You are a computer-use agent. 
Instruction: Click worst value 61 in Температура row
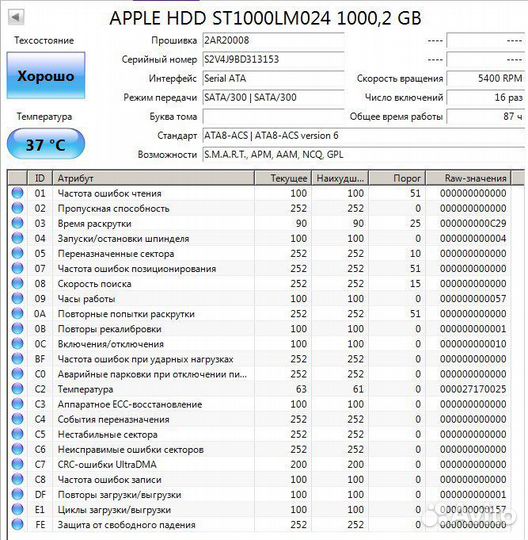(358, 389)
